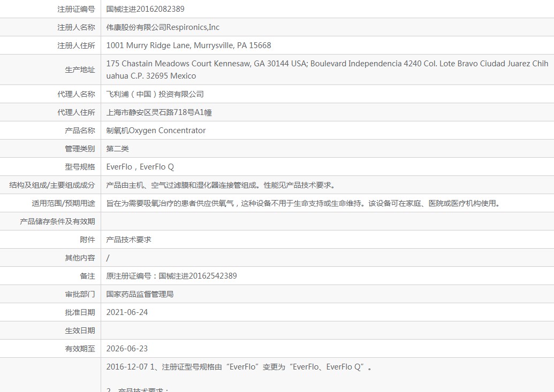The height and width of the screenshot is (392, 554).
Task: Select address 1001 Murry Ridge Lane text
Action: click(x=188, y=45)
